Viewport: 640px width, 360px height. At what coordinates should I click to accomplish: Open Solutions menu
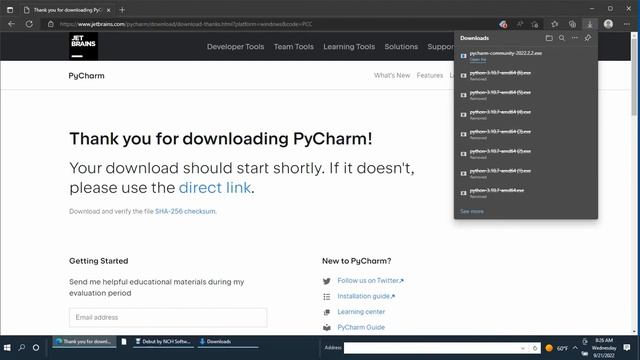401,47
